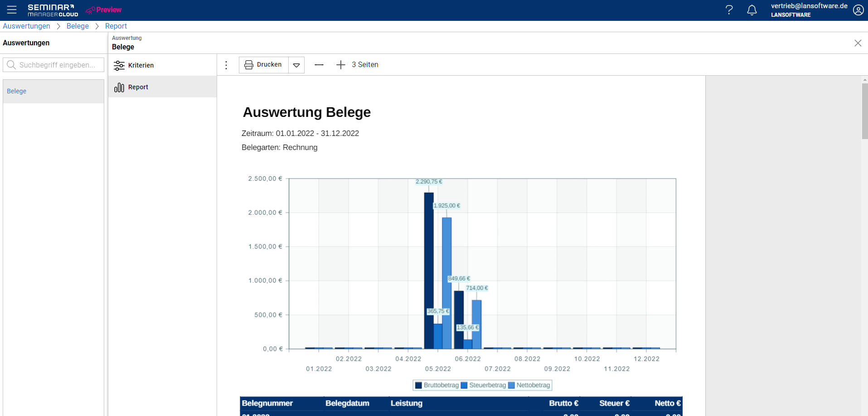Click the Report bar chart icon
The width and height of the screenshot is (868, 416).
[x=119, y=87]
